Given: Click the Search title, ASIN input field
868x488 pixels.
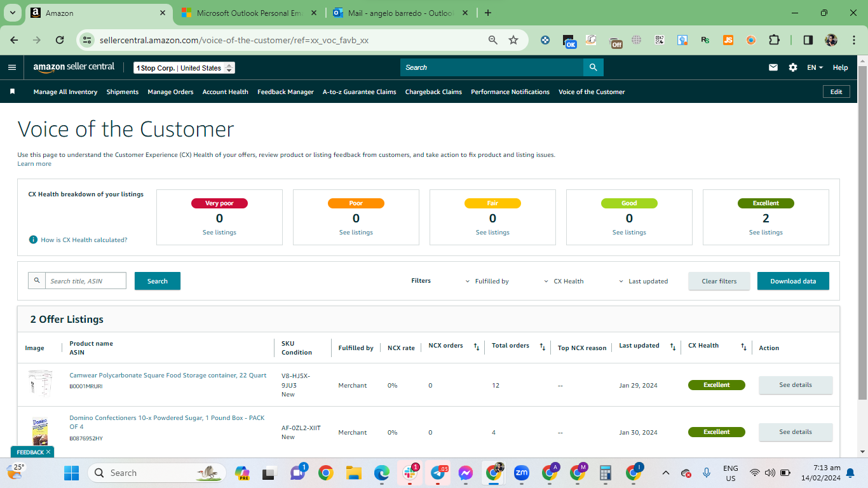Looking at the screenshot, I should (85, 281).
